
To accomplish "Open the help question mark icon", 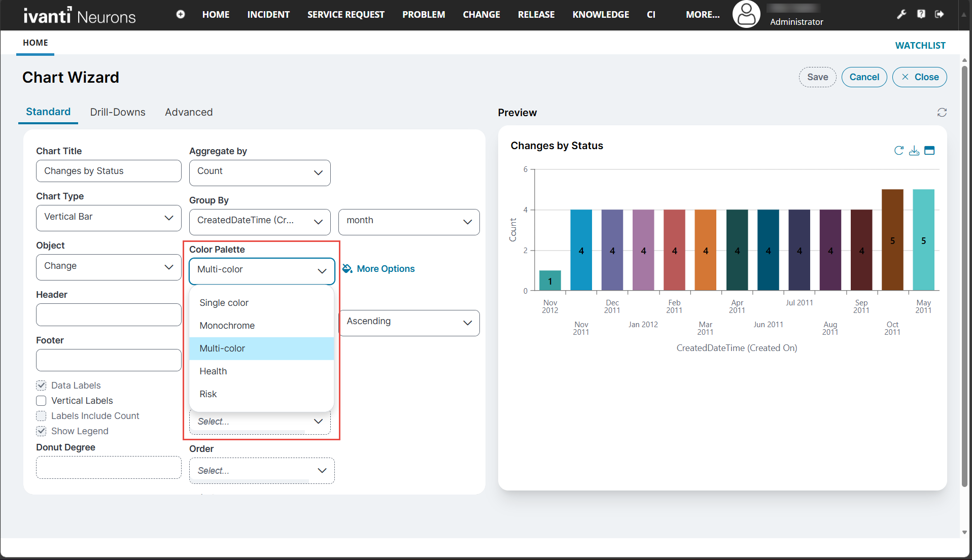I will [921, 14].
